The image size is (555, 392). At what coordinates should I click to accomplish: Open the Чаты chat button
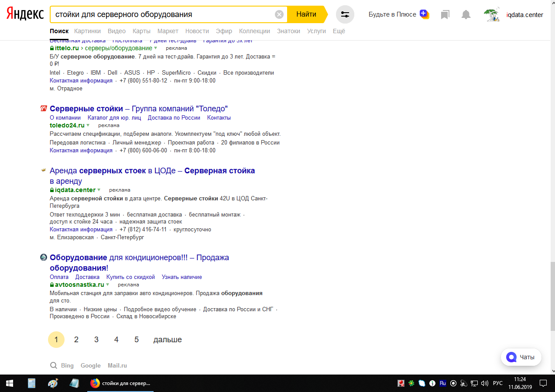coord(521,357)
